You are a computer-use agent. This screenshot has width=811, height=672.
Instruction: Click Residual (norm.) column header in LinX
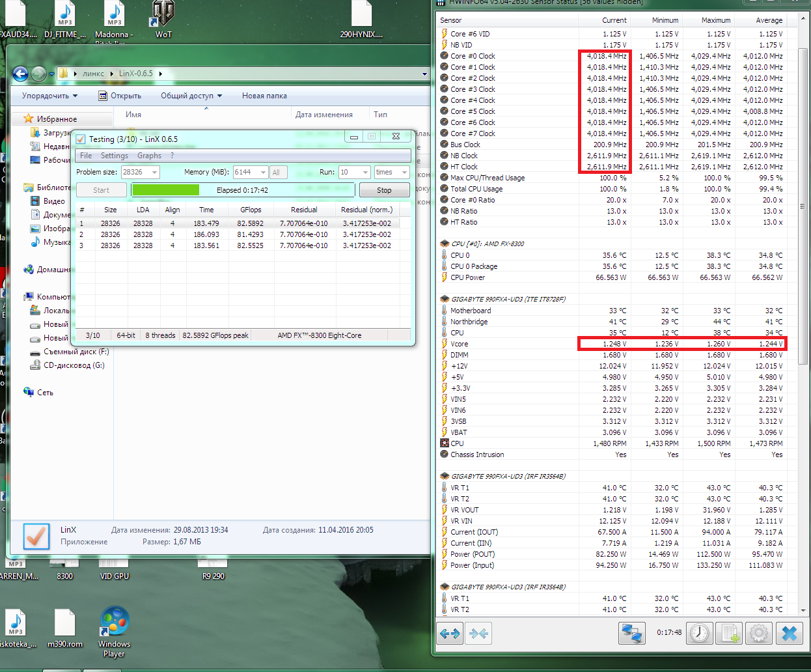point(366,210)
